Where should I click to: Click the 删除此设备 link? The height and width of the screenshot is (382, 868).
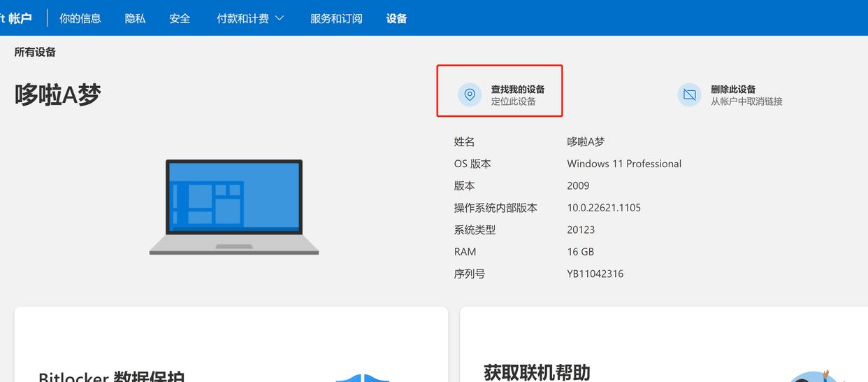733,89
